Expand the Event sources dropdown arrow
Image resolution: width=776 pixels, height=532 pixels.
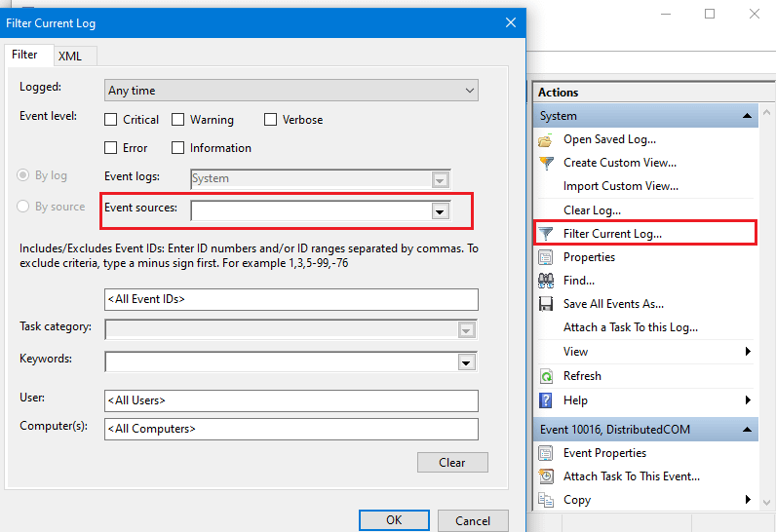pyautogui.click(x=440, y=211)
